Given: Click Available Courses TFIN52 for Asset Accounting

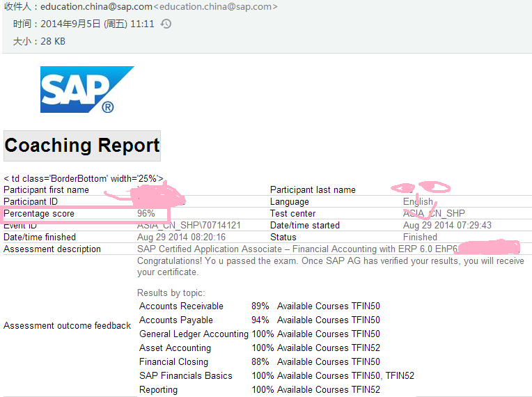Looking at the screenshot, I should (x=329, y=348).
